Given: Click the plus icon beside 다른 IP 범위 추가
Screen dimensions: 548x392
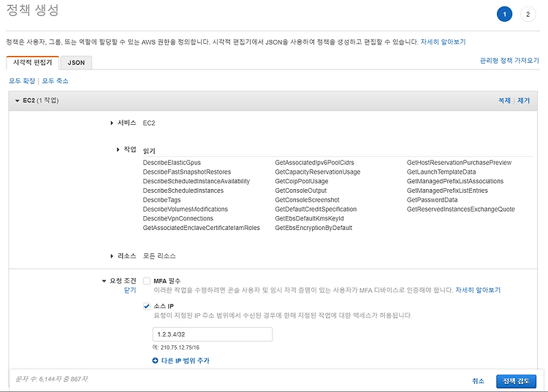Looking at the screenshot, I should coord(155,361).
